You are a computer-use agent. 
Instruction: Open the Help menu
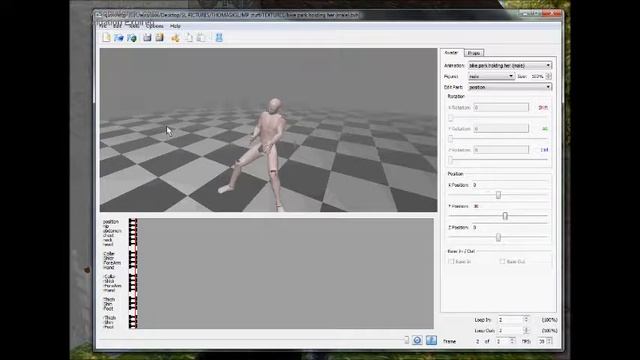tap(175, 26)
